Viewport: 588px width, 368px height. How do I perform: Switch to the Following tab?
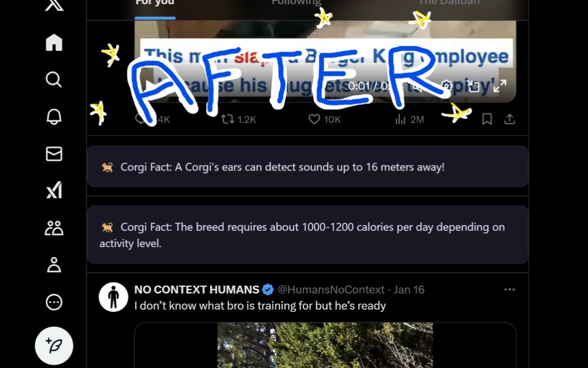(x=296, y=3)
